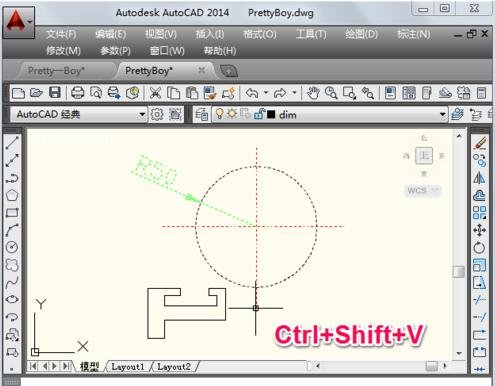Screen dimensions: 495x386
Task: Switch to the Layout1 tab
Action: pos(128,367)
